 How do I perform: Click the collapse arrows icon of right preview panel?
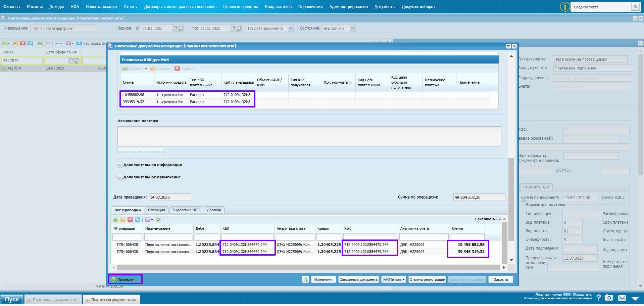(640, 43)
